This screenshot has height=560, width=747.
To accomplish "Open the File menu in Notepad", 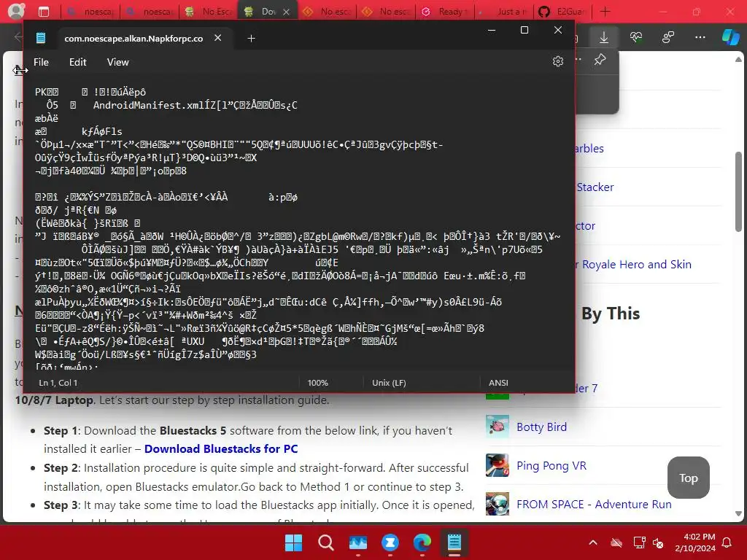I will [x=41, y=63].
